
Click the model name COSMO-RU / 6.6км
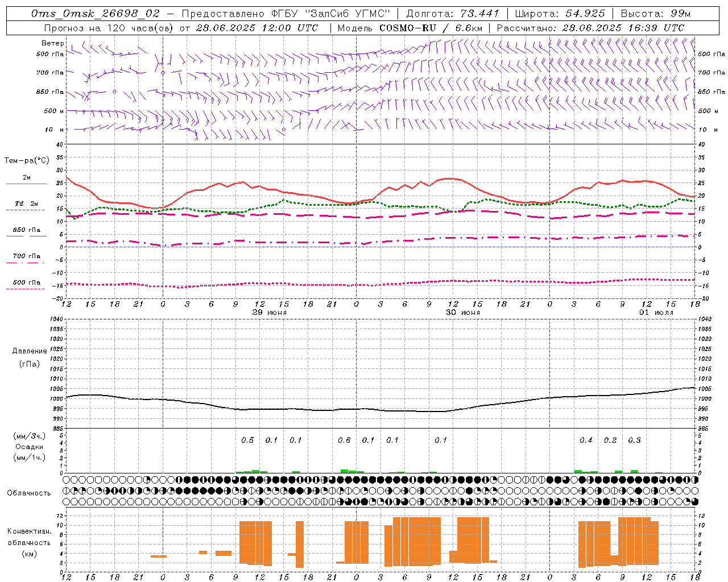(431, 28)
